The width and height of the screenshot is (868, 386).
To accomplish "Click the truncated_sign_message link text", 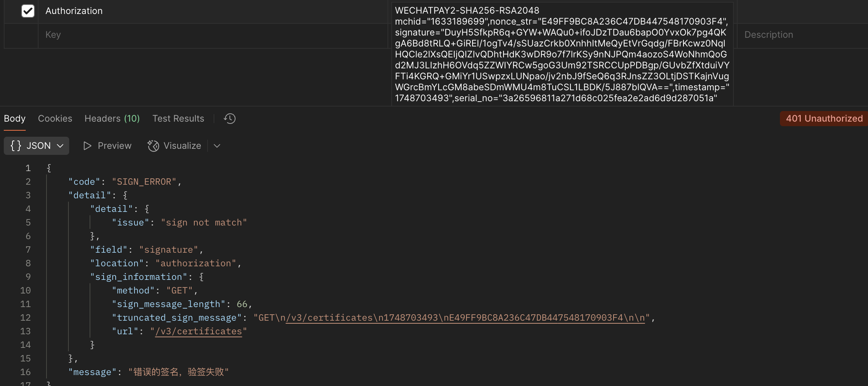I will pyautogui.click(x=465, y=318).
